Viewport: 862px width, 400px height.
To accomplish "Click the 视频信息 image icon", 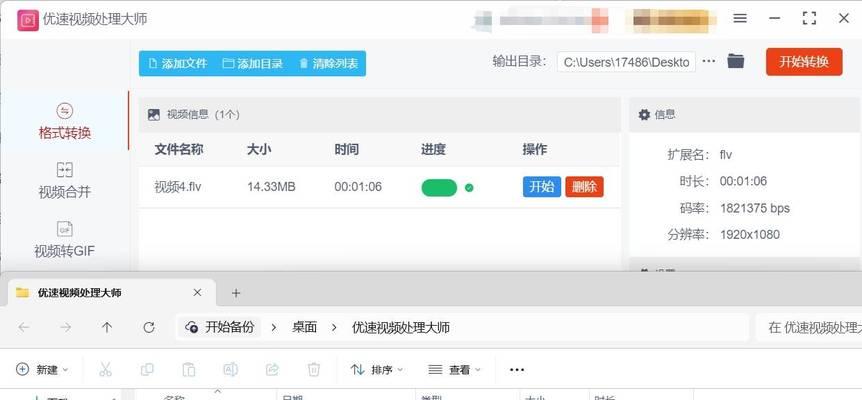I will 154,115.
